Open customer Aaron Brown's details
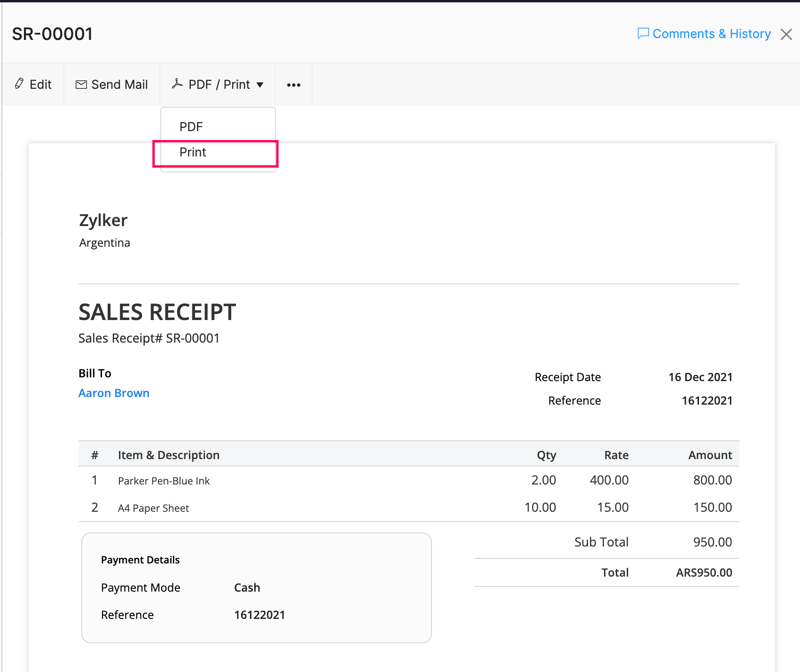Screen dimensions: 800x672 pyautogui.click(x=114, y=393)
